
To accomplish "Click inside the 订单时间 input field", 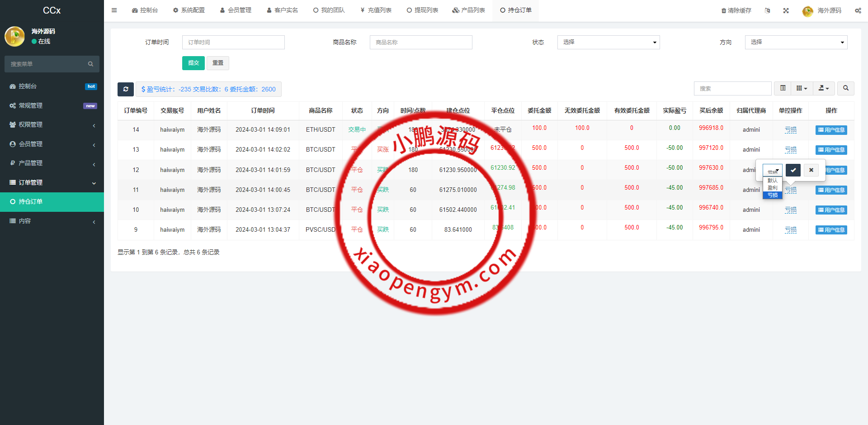I will [233, 42].
